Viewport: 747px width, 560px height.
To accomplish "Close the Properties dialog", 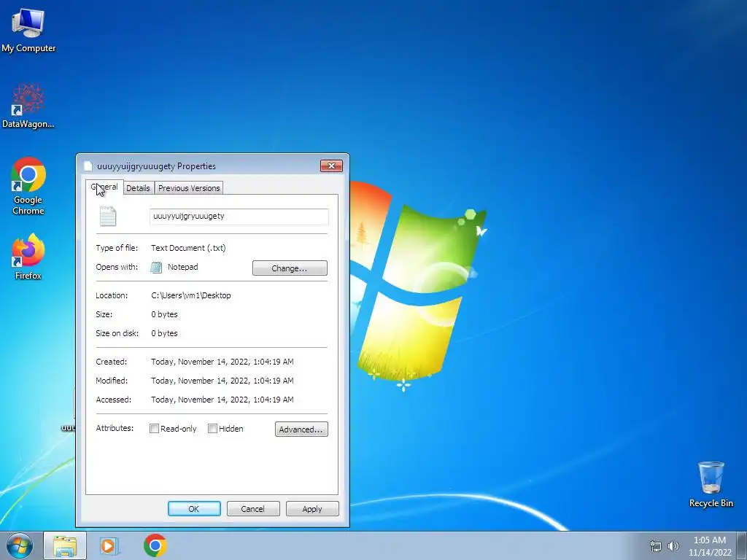I will pos(332,166).
